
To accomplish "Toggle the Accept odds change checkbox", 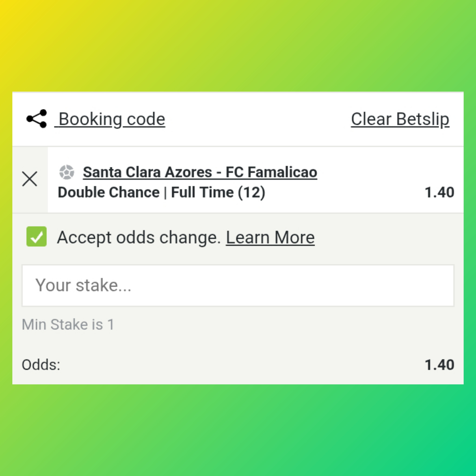I will point(36,236).
